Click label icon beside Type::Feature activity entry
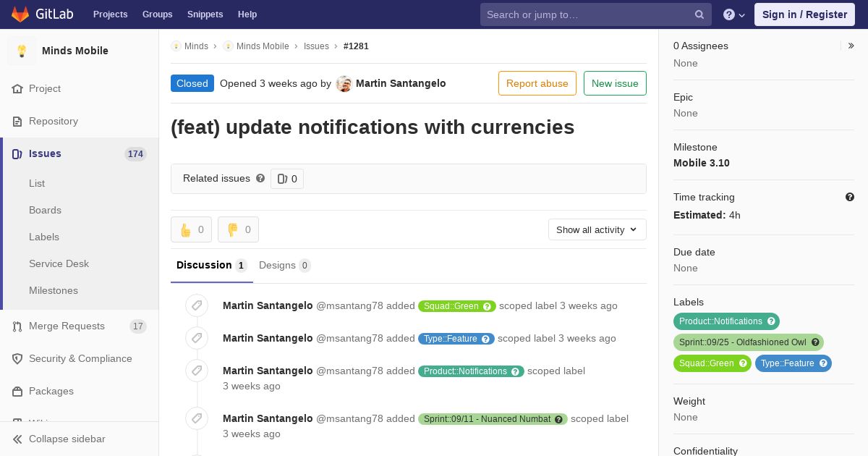Screen dimensions: 868x456 (x=197, y=338)
